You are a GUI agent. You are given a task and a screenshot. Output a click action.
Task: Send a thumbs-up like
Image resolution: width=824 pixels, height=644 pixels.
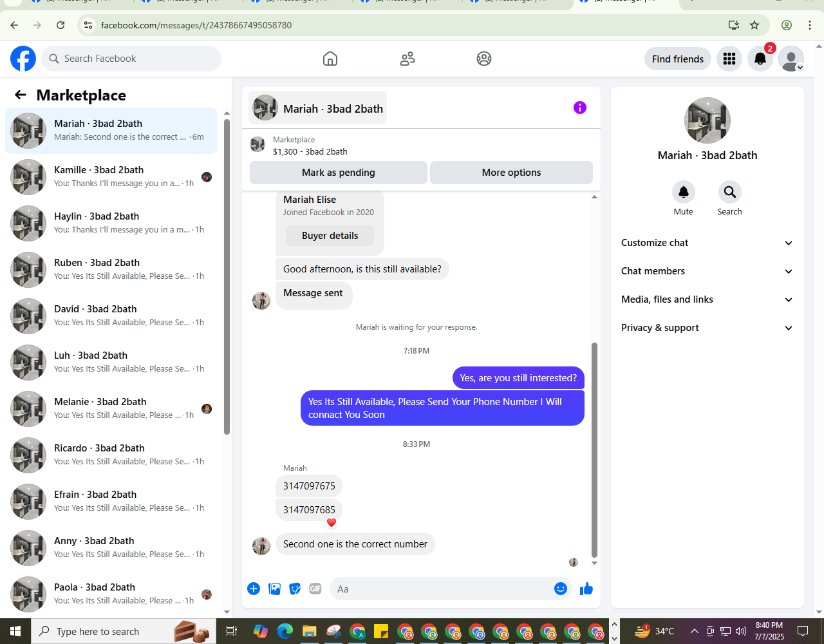[586, 589]
